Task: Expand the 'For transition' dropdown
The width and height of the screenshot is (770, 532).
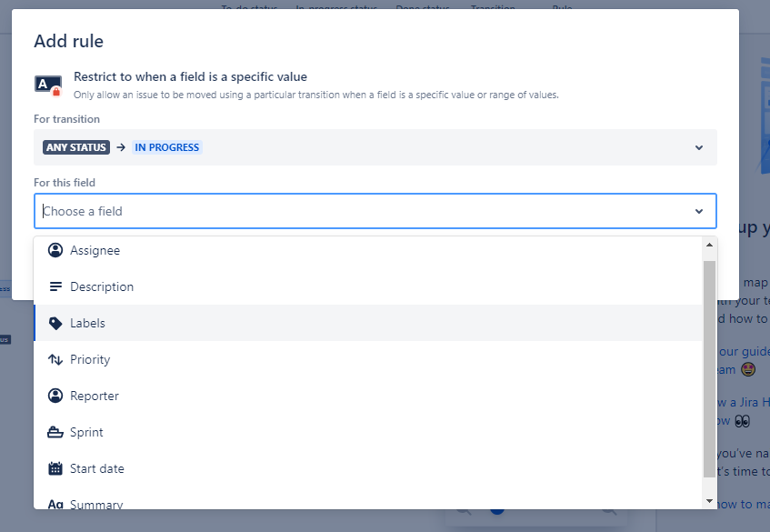Action: 699,146
